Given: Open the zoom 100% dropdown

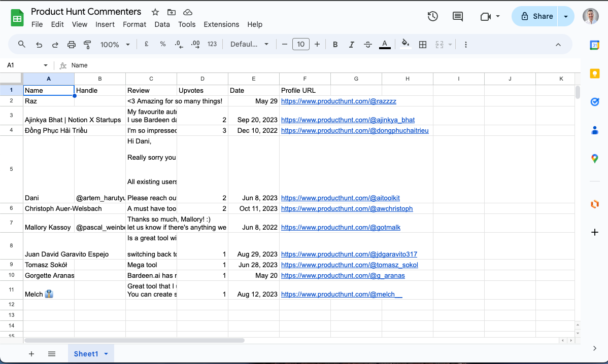Looking at the screenshot, I should 115,45.
